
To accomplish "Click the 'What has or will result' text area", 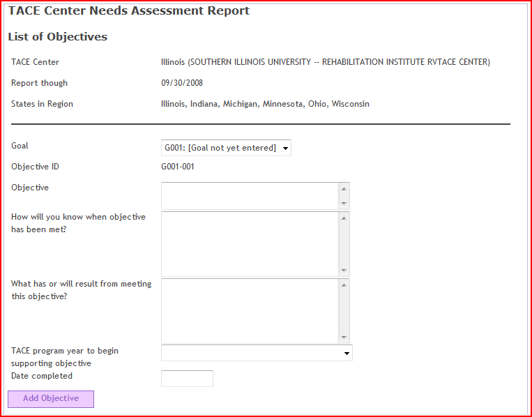I will click(250, 311).
